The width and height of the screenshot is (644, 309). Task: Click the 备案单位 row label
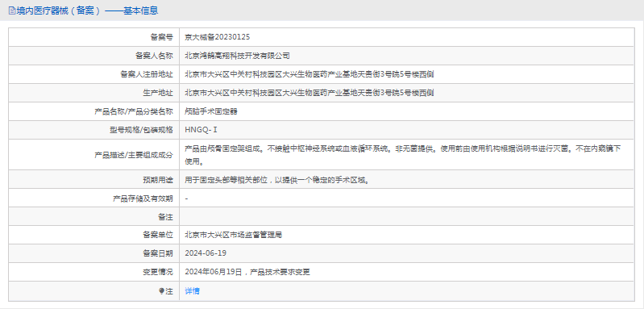point(158,235)
